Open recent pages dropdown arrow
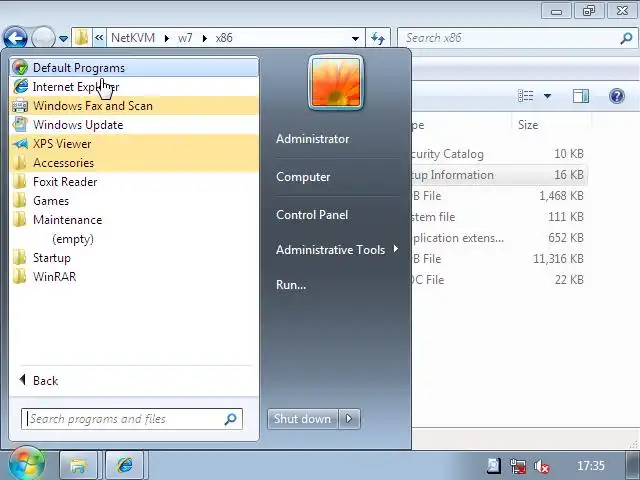The height and width of the screenshot is (480, 640). pyautogui.click(x=63, y=39)
